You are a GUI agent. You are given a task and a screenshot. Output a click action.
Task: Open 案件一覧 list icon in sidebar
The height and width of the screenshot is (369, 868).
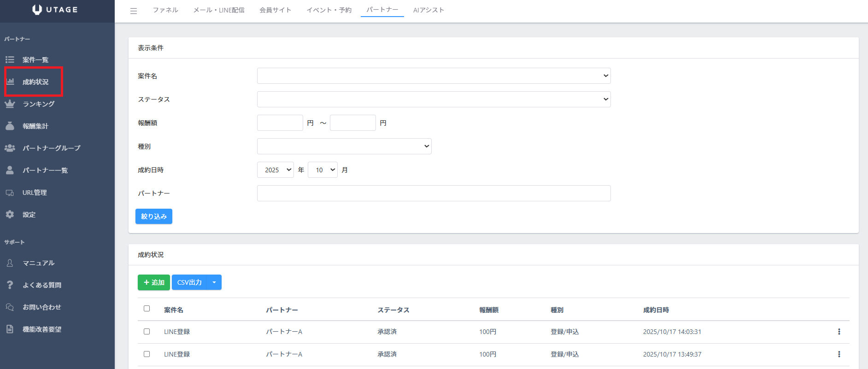10,59
